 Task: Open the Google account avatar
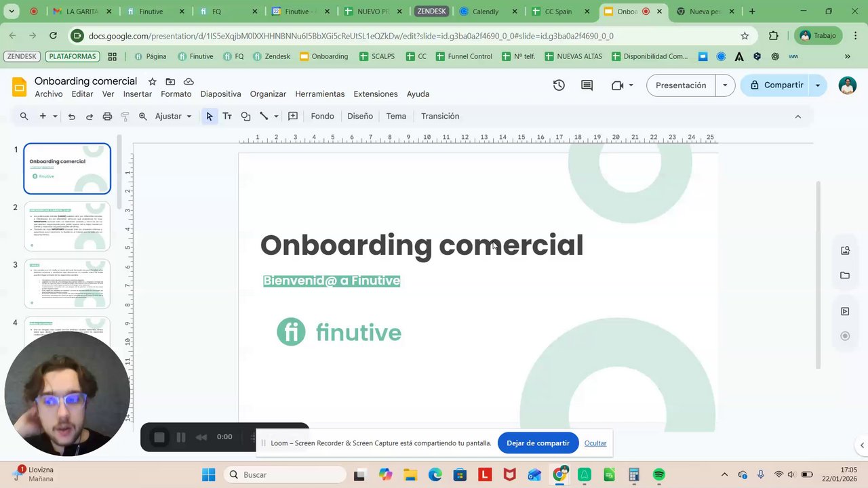[847, 85]
